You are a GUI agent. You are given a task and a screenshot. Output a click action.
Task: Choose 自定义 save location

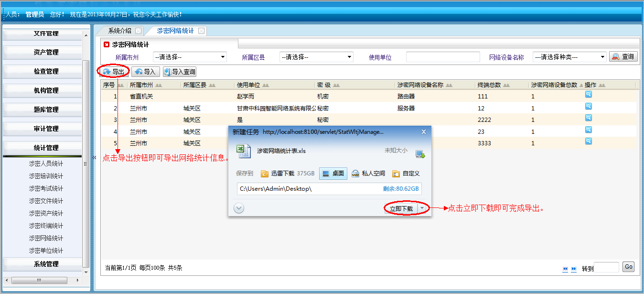[x=406, y=174]
